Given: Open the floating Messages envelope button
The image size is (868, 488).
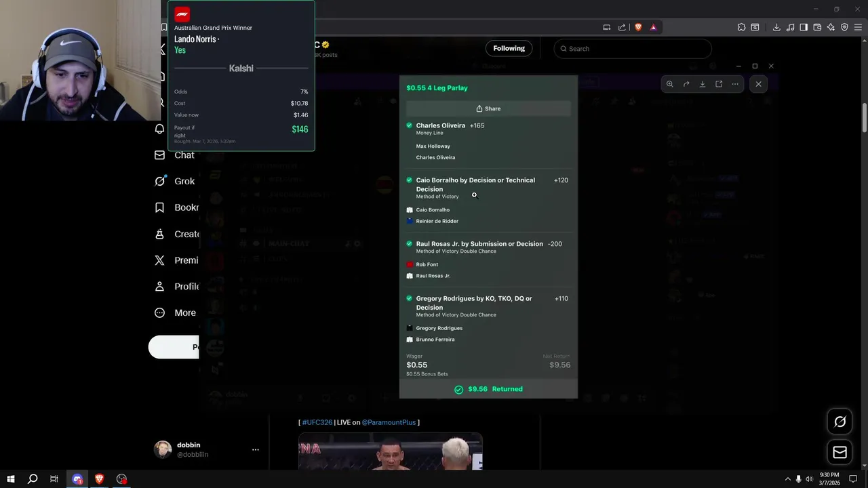Looking at the screenshot, I should click(840, 452).
